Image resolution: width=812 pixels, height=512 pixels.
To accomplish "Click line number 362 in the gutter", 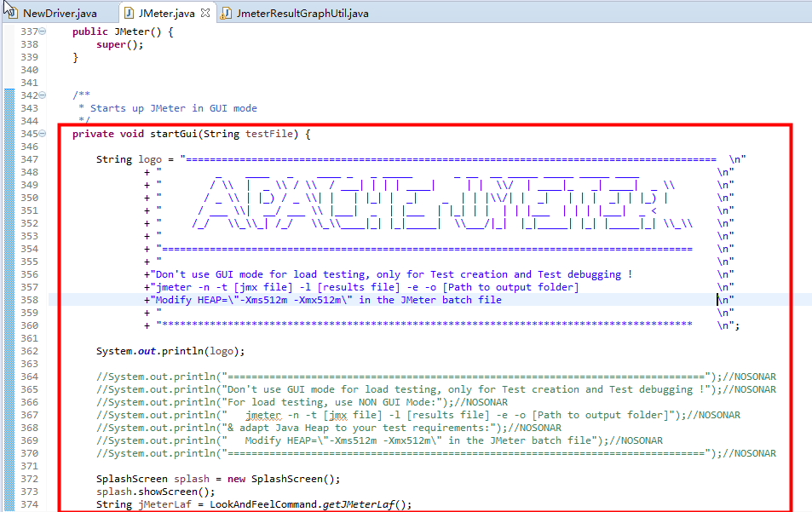I will [30, 351].
